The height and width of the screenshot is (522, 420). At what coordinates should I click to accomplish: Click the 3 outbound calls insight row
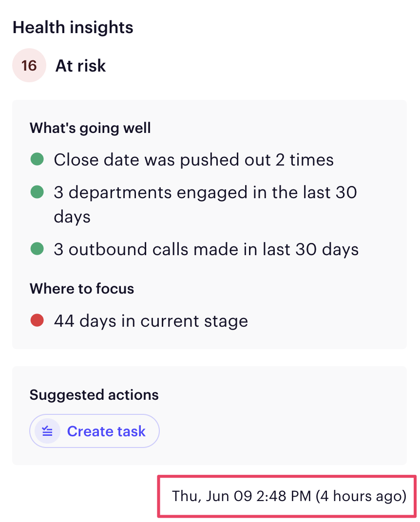(206, 249)
